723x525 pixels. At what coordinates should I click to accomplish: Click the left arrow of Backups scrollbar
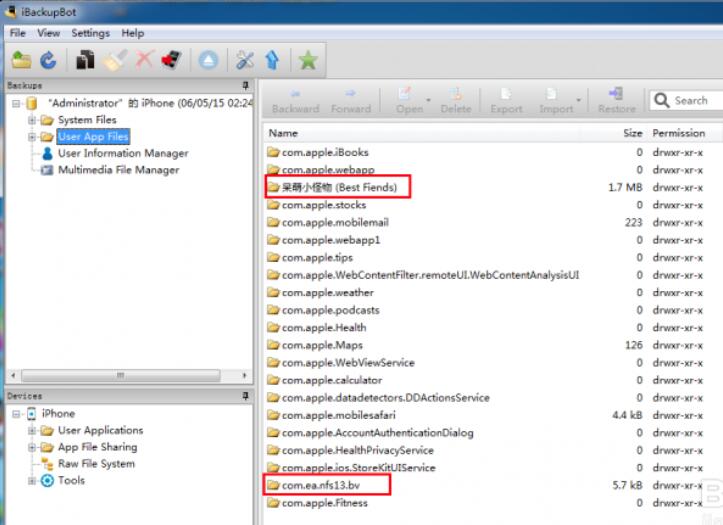pos(13,376)
